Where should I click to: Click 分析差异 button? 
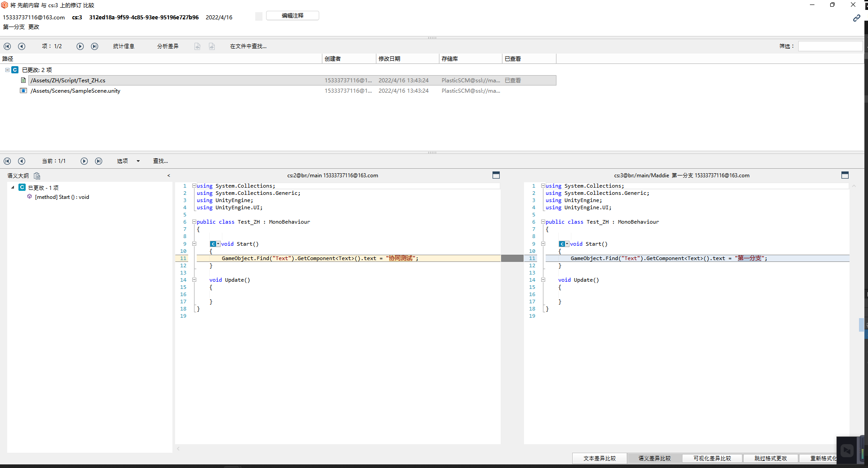coord(168,46)
